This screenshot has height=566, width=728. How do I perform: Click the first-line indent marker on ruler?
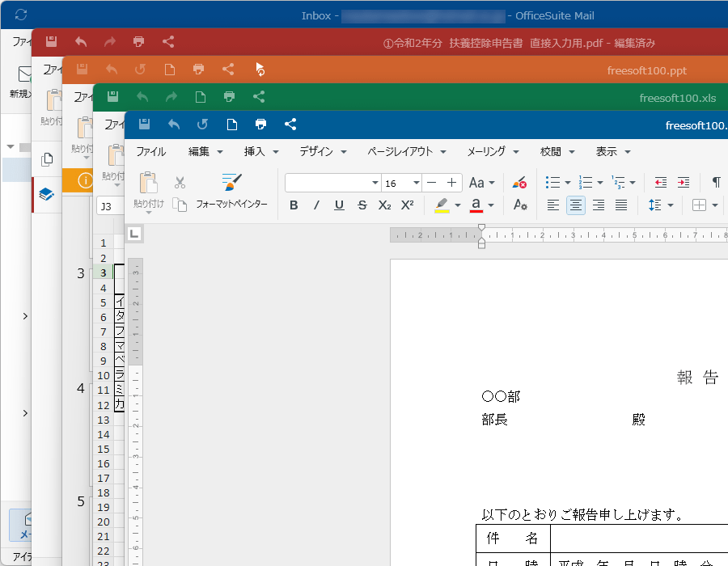481,228
